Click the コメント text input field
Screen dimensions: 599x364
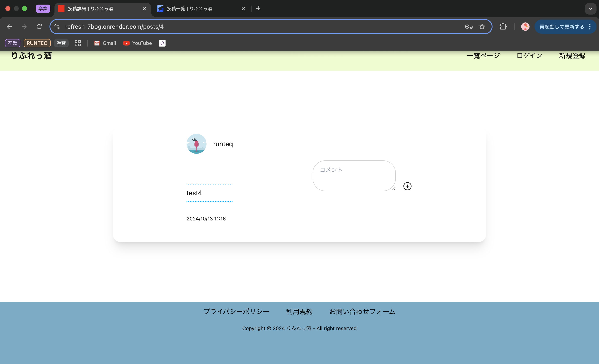pos(354,176)
